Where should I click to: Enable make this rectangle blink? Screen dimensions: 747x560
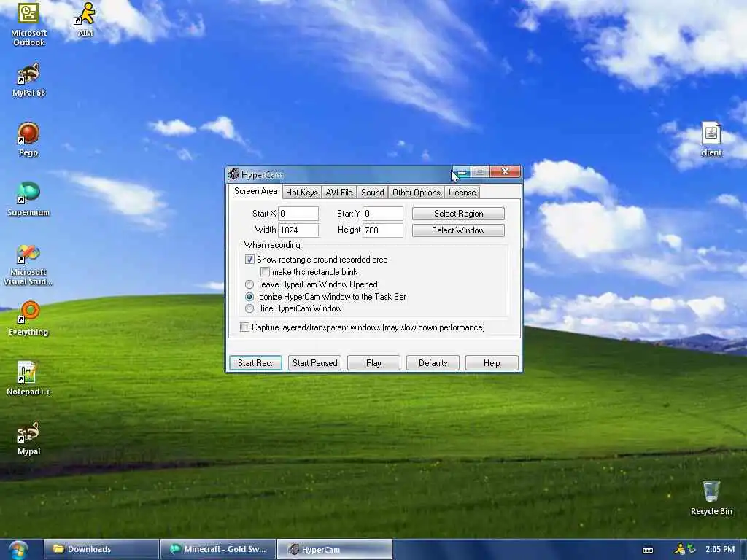(266, 272)
